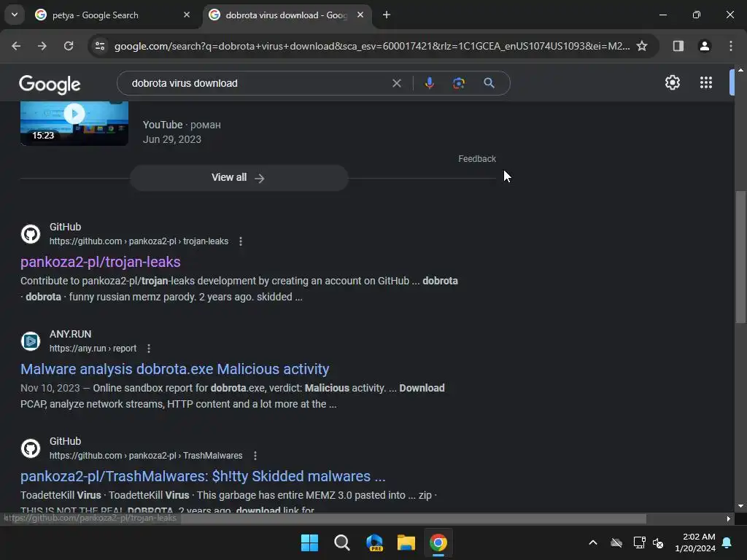Open options for trojan-leaks result
This screenshot has height=560, width=747.
[241, 241]
